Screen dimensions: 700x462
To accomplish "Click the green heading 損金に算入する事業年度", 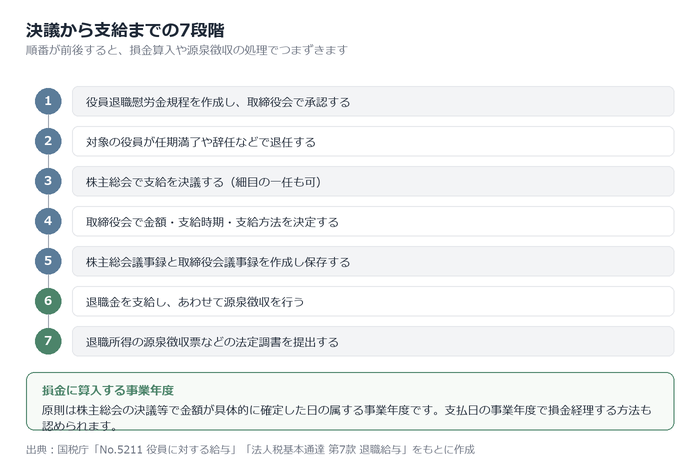I will tap(108, 390).
